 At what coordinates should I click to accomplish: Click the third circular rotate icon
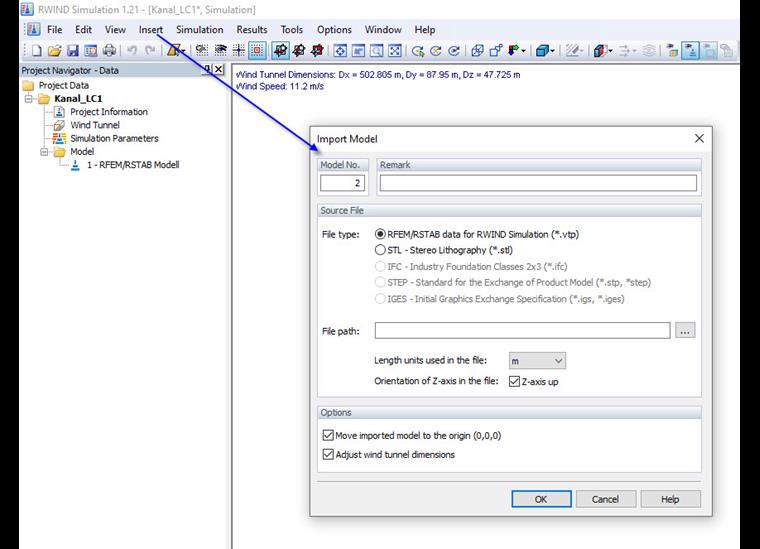click(x=454, y=50)
